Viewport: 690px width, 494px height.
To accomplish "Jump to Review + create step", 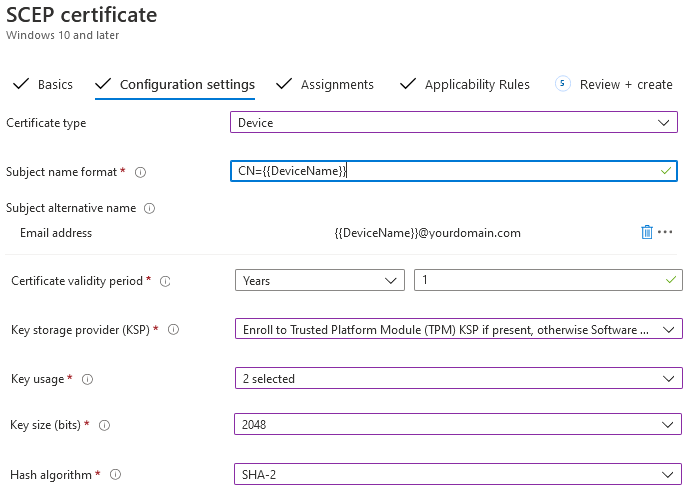I will pos(614,84).
